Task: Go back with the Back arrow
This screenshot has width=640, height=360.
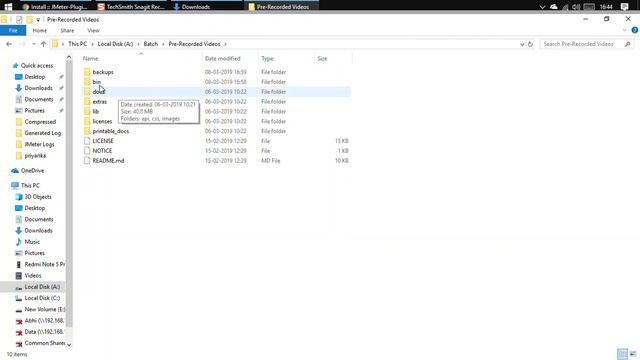Action: (x=9, y=44)
